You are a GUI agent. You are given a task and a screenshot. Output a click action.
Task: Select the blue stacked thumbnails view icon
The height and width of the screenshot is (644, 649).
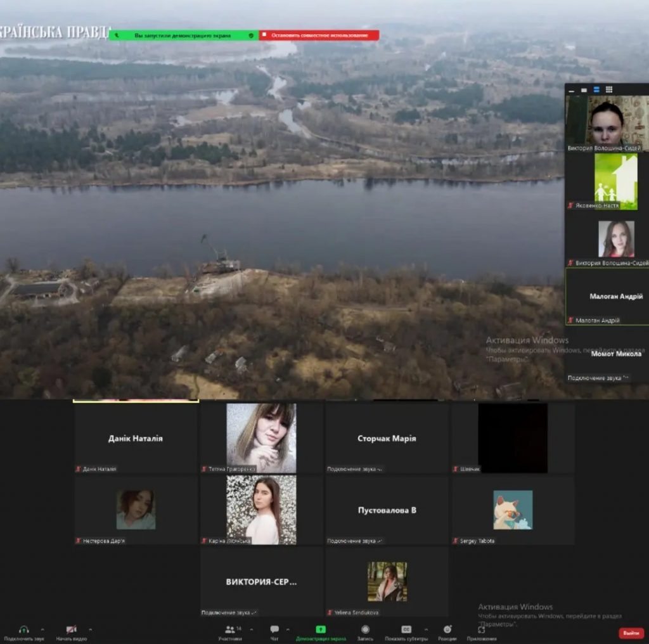pyautogui.click(x=596, y=89)
